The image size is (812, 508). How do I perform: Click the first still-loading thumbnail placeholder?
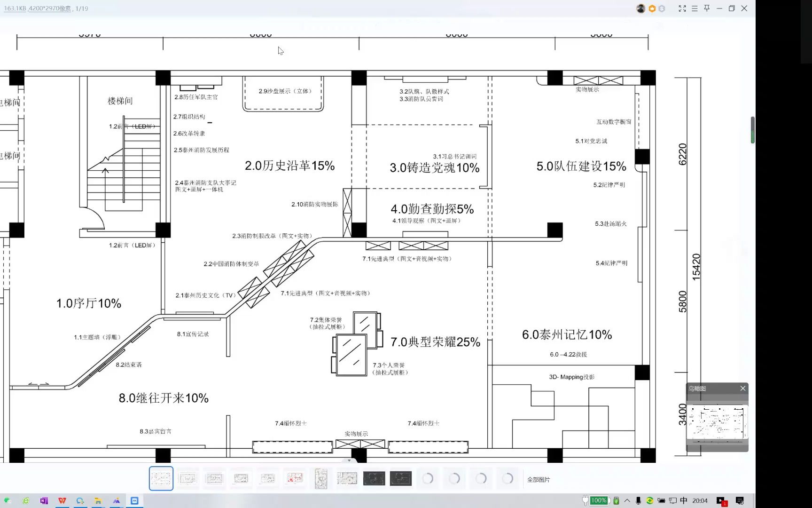click(x=428, y=479)
